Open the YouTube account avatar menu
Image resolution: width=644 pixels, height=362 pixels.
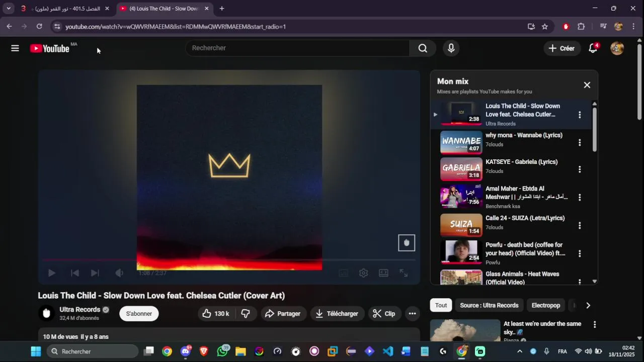617,48
